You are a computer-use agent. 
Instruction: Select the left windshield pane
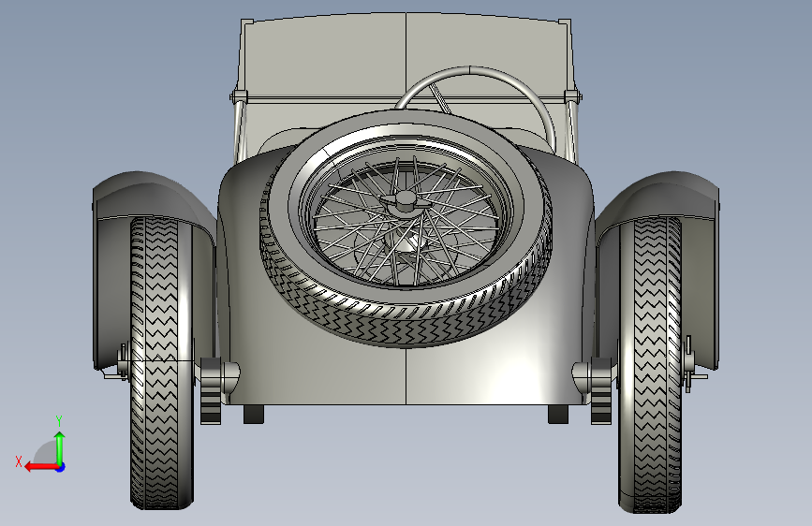point(324,57)
